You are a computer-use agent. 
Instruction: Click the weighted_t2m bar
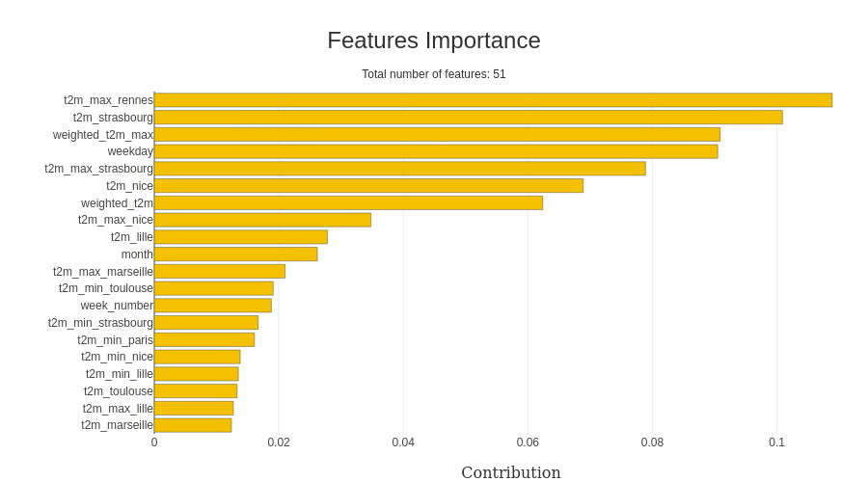pos(348,203)
